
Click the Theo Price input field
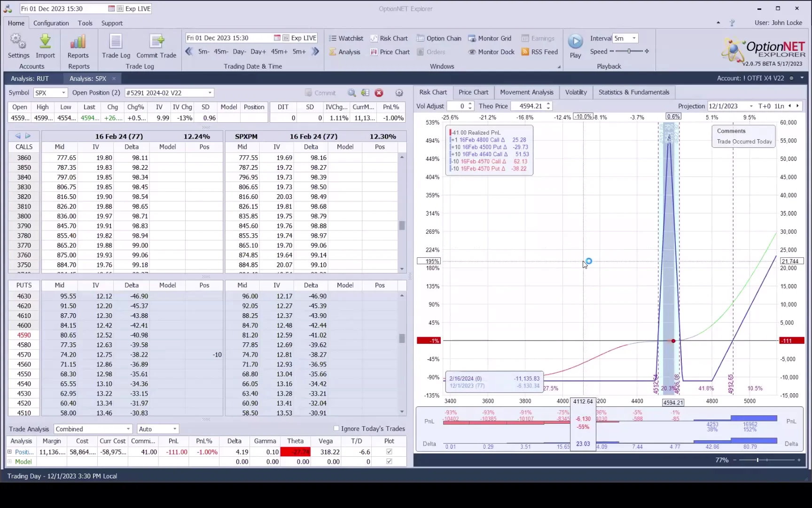point(528,106)
